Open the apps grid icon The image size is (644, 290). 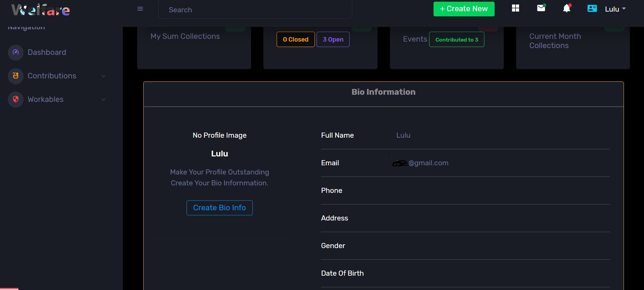pos(515,8)
